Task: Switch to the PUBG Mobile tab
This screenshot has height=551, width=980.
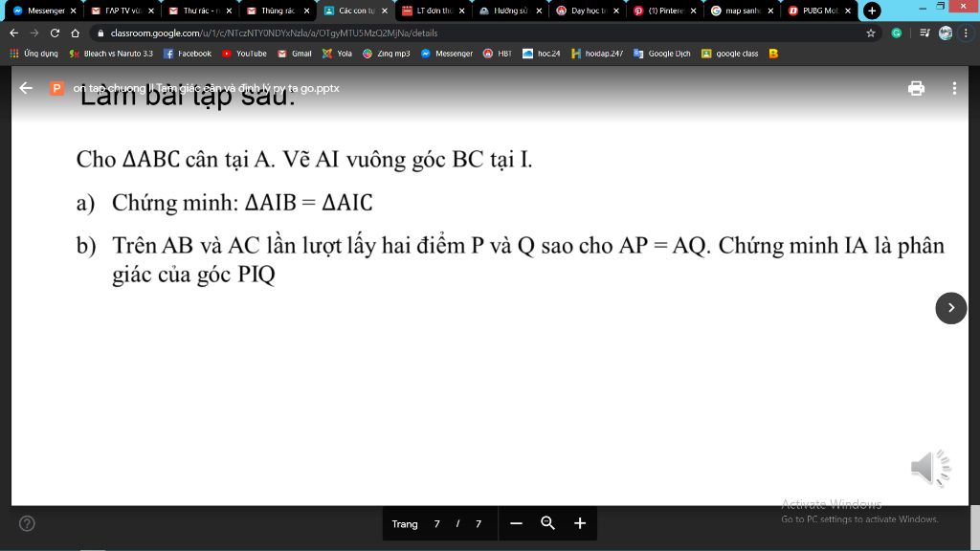Action: click(820, 11)
